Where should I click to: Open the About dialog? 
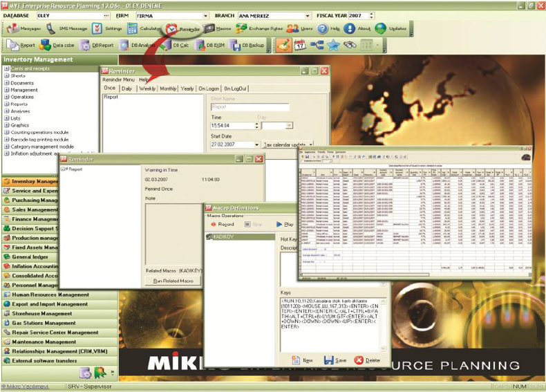[357, 28]
